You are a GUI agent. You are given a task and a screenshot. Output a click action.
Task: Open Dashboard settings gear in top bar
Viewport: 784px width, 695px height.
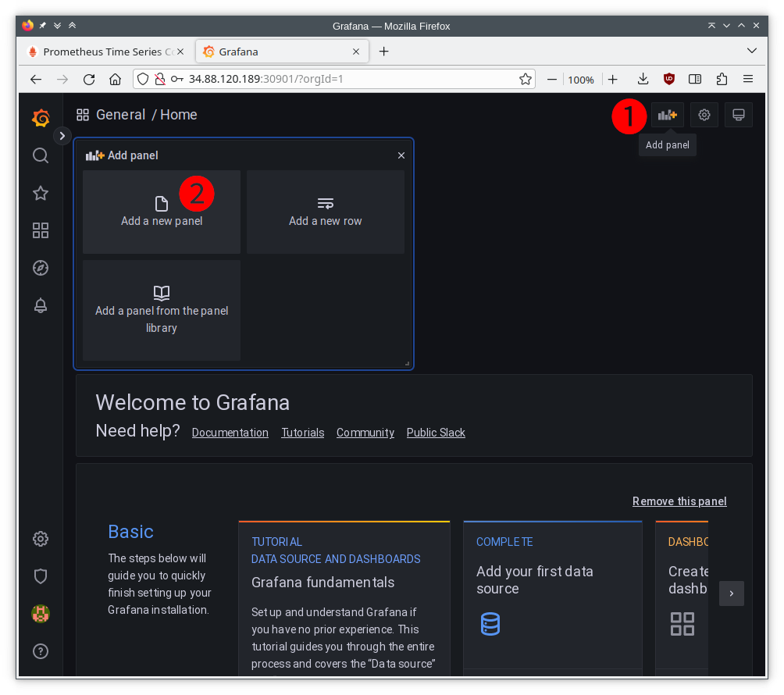pyautogui.click(x=704, y=115)
